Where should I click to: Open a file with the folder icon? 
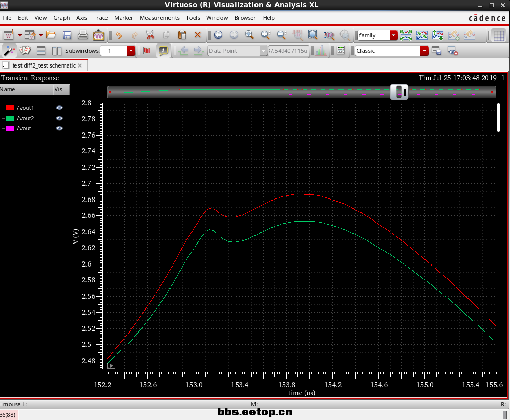tap(51, 35)
